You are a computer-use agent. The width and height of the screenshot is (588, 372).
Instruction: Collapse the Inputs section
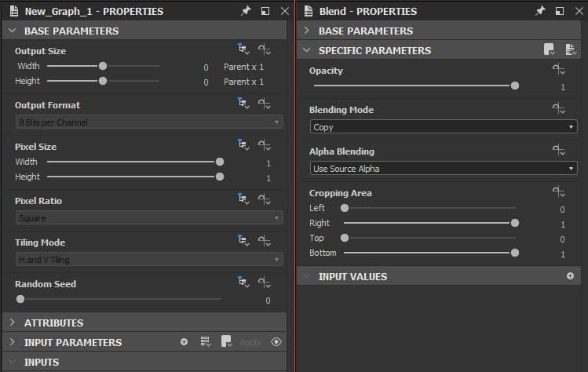(12, 362)
